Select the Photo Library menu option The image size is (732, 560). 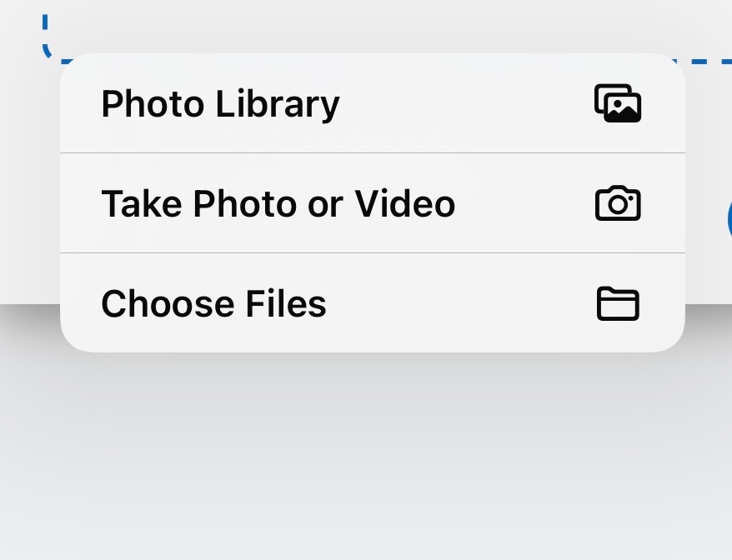pyautogui.click(x=373, y=103)
